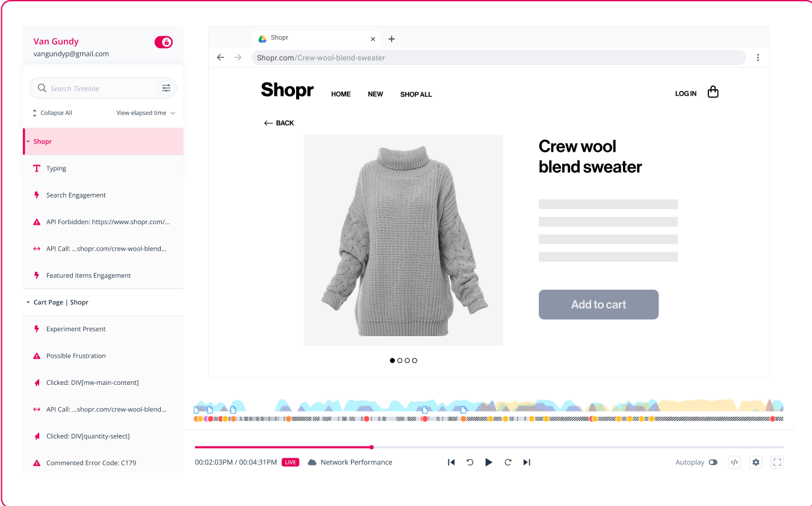Toggle the lock switch next to Van Gundy
The height and width of the screenshot is (506, 812).
pyautogui.click(x=164, y=42)
